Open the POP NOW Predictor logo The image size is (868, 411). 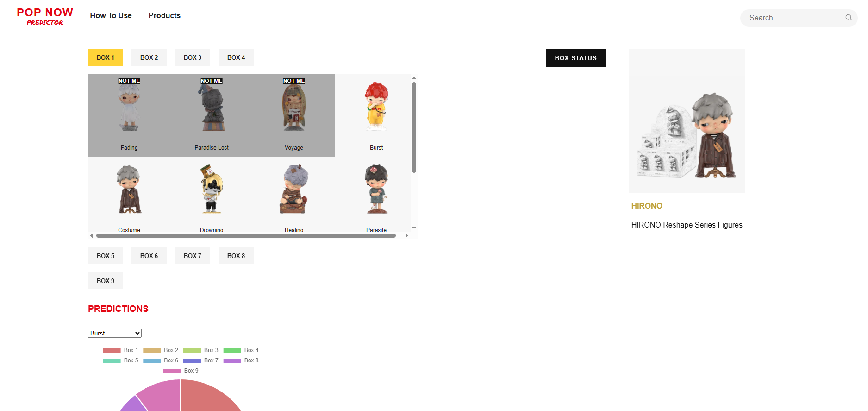[x=45, y=16]
